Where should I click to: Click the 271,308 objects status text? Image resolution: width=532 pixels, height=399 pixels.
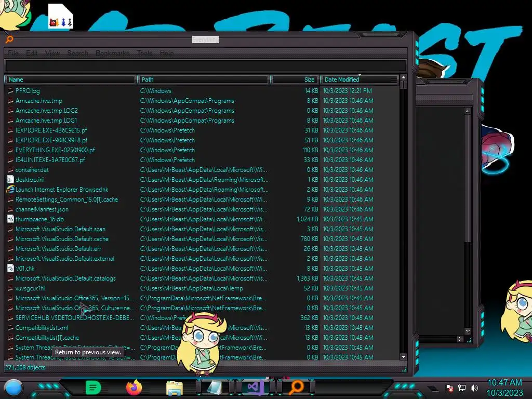pos(25,367)
